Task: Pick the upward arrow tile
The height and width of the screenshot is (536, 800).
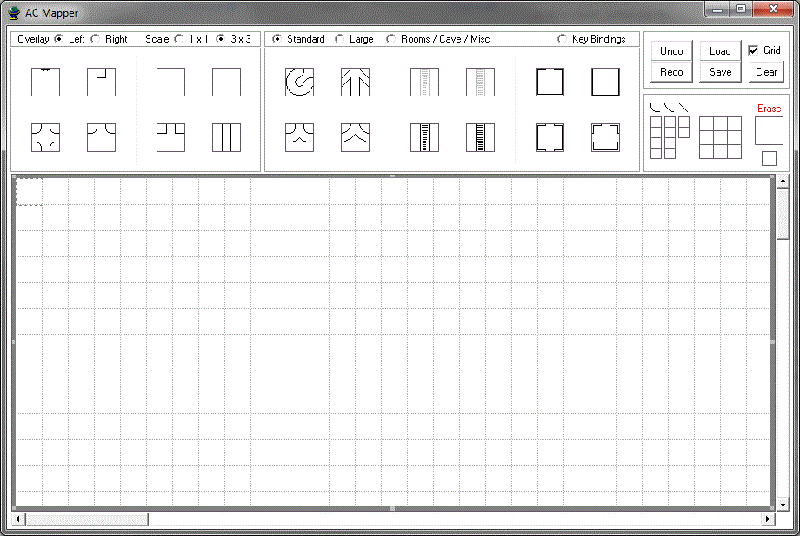Action: 355,82
